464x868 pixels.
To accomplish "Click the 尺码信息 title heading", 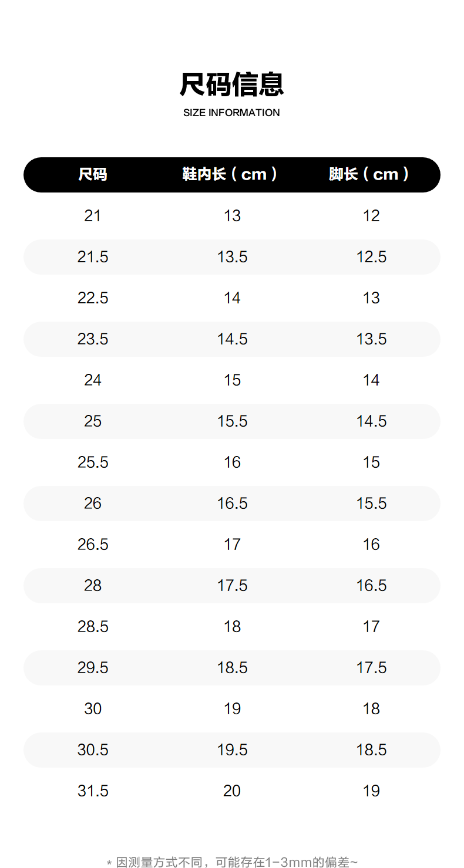I will click(x=231, y=85).
